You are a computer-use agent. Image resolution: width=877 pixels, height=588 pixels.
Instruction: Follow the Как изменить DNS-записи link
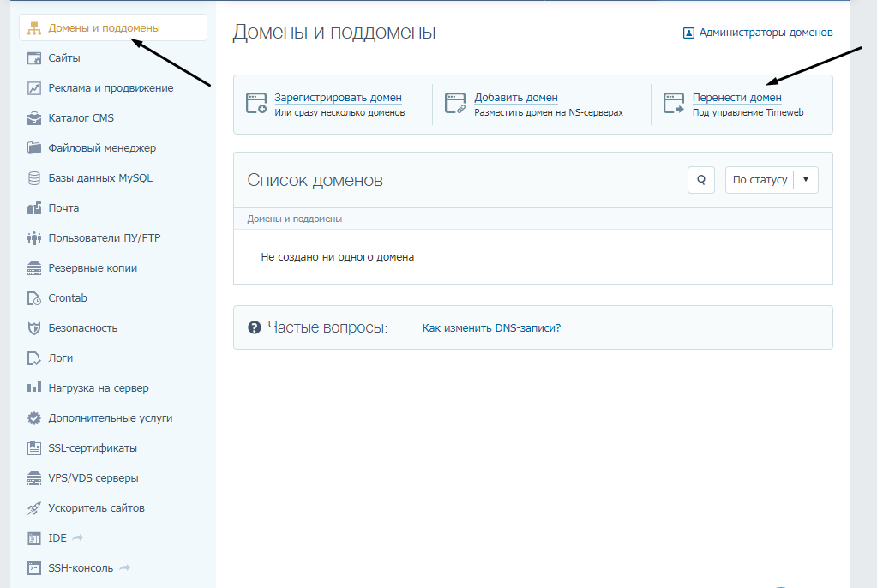490,327
